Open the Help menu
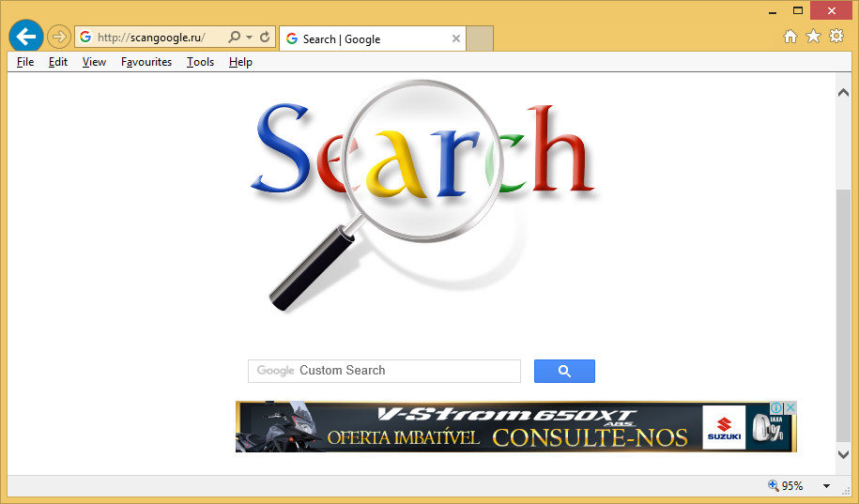Screen dimensions: 859x504 (x=240, y=62)
